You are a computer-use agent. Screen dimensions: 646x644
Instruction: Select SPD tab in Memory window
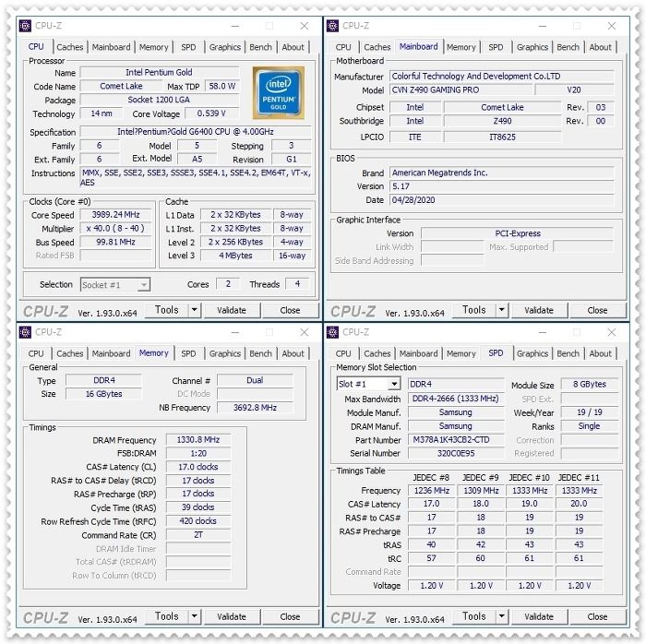(x=188, y=353)
